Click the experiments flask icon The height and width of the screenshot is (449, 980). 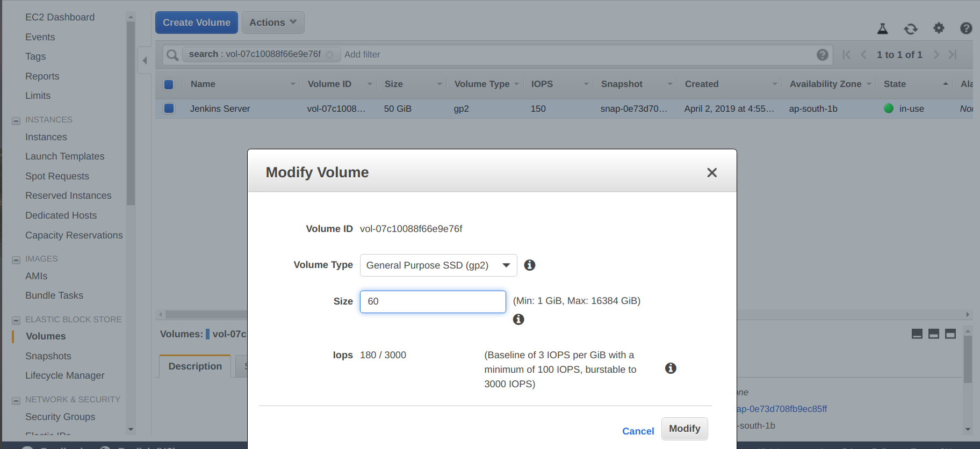(x=882, y=28)
